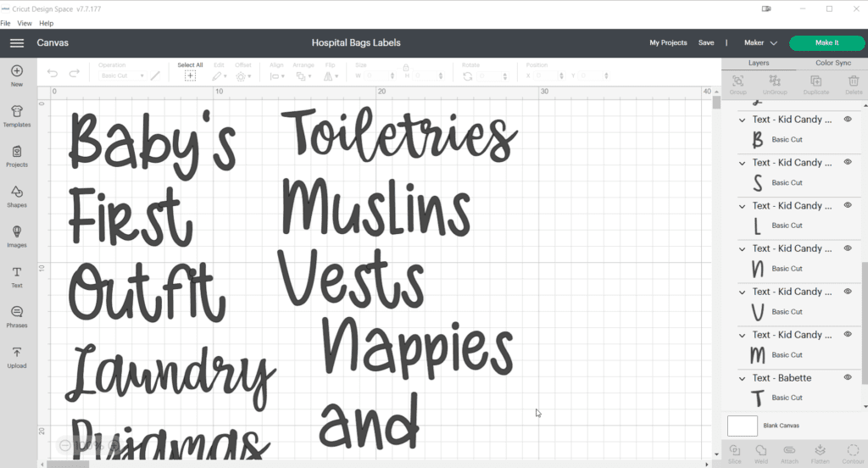Click the Weld tool

[761, 453]
